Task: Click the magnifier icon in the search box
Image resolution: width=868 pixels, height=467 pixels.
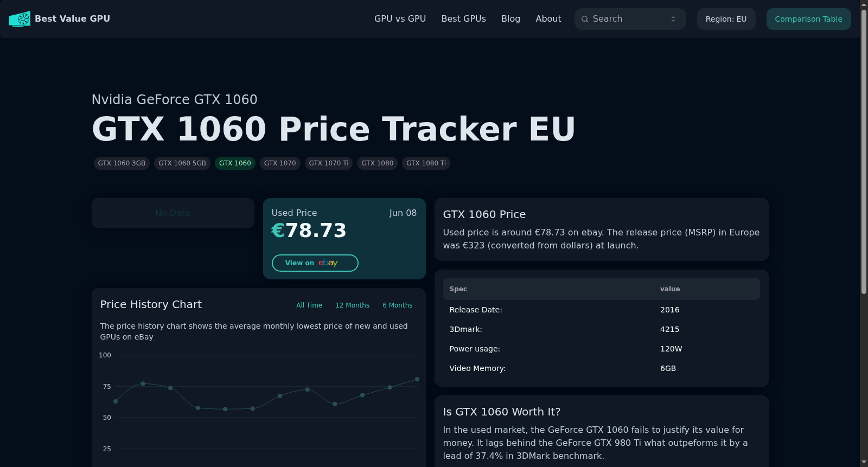Action: point(585,19)
